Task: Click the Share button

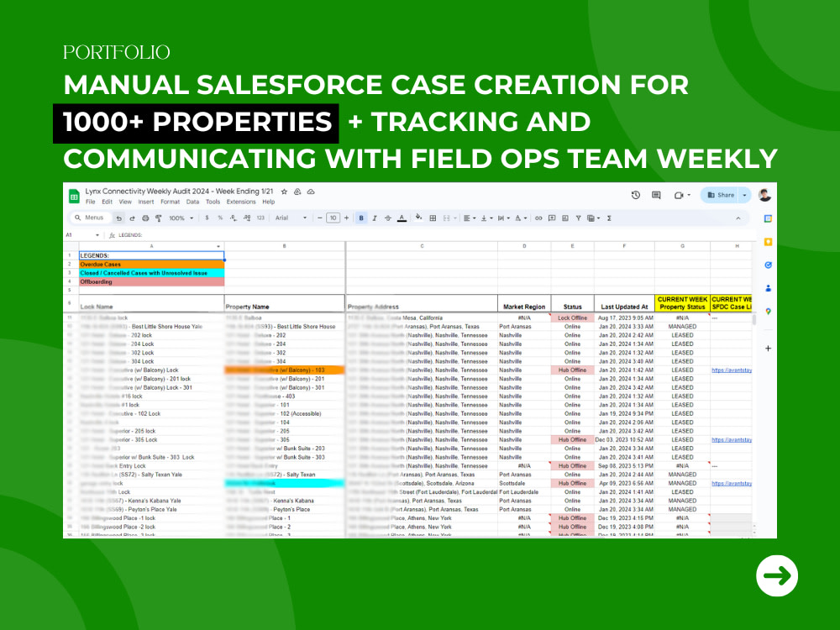Action: (x=720, y=195)
